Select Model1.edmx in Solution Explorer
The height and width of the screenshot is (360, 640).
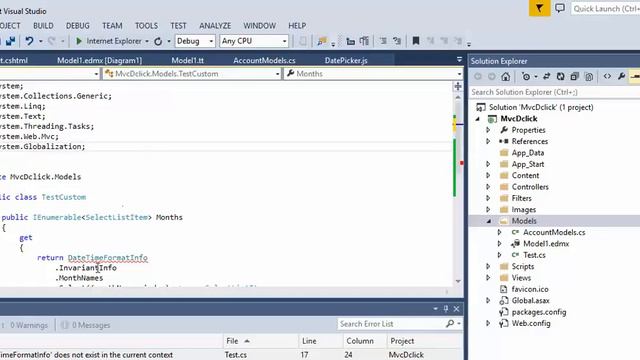tap(546, 244)
